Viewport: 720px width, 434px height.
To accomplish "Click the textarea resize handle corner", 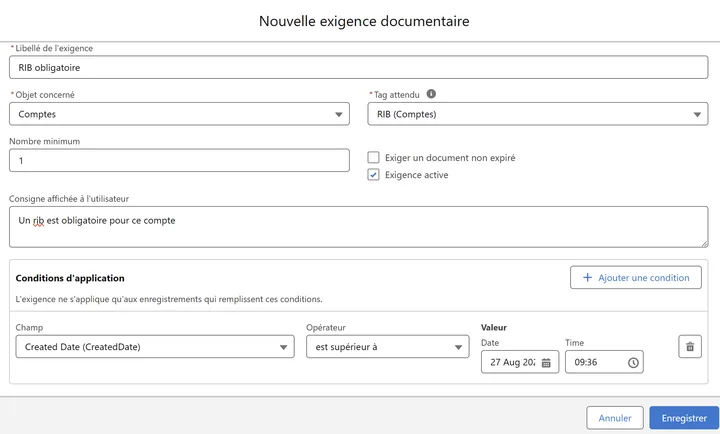I will click(704, 244).
